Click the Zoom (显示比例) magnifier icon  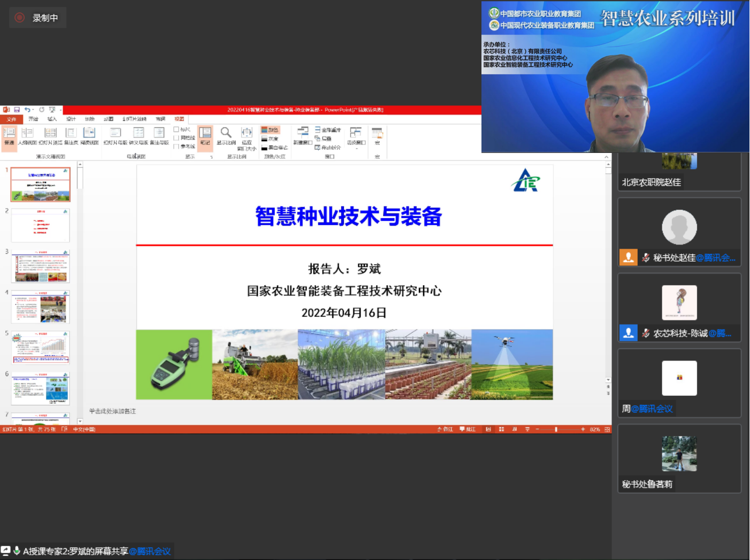pos(226,135)
